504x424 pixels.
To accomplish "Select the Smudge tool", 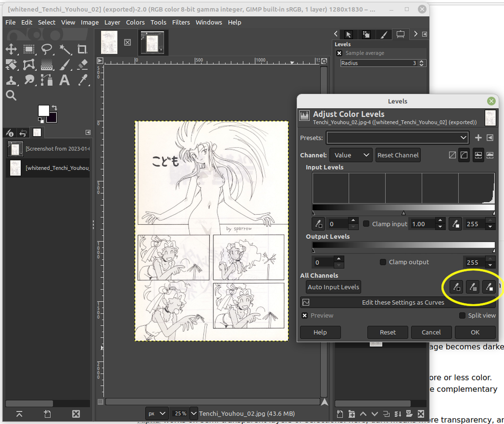I will point(29,80).
